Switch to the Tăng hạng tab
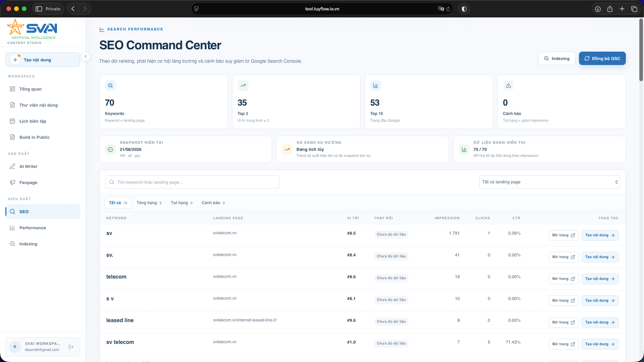Image resolution: width=644 pixels, height=362 pixels. [x=149, y=203]
